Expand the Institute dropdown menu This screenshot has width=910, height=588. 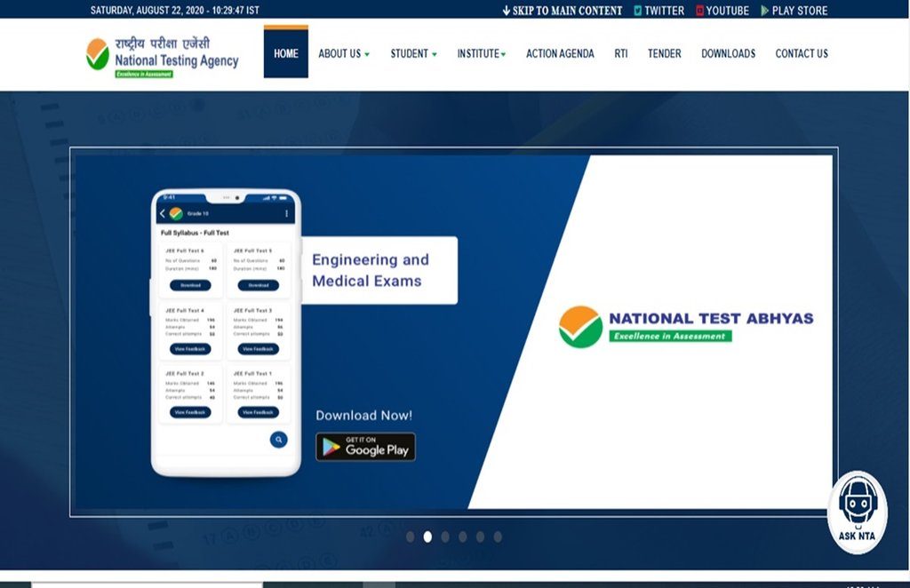pos(481,53)
